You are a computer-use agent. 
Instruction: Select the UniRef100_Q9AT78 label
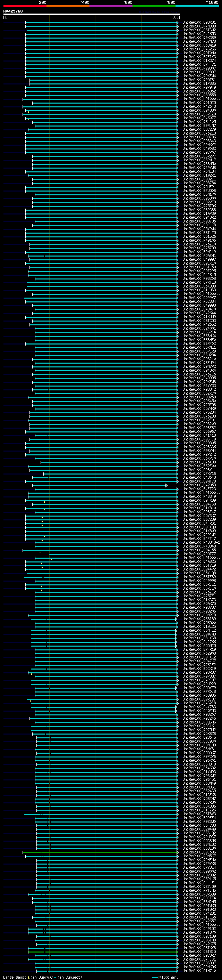(199, 481)
